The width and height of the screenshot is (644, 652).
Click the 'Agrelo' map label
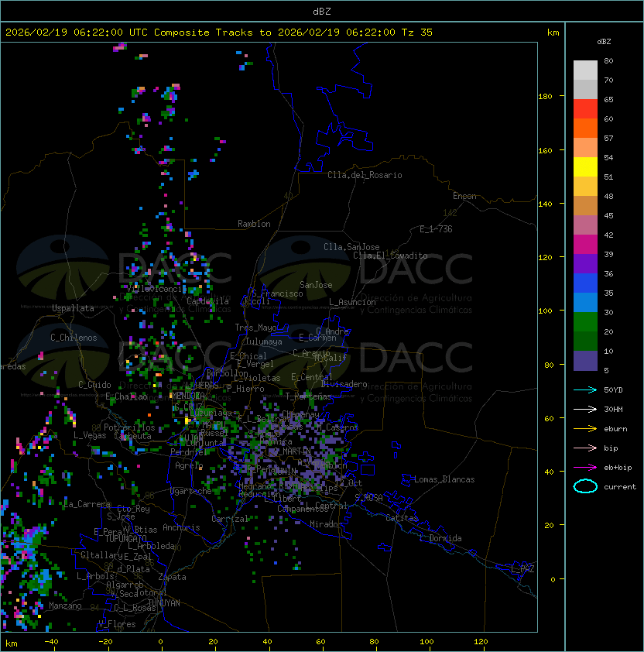(189, 465)
